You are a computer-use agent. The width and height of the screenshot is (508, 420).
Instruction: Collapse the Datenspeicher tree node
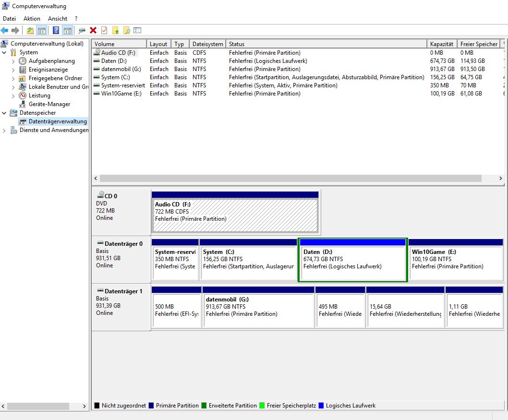pos(4,113)
